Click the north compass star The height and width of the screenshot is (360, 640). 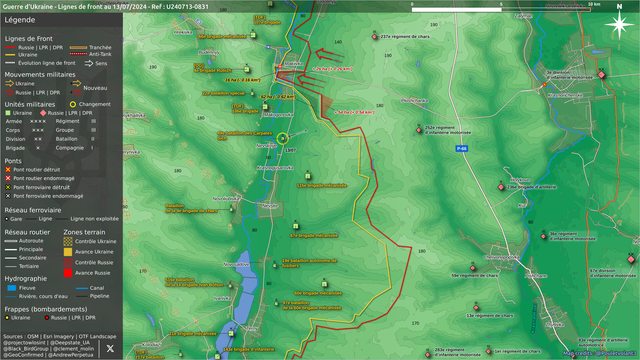click(x=619, y=24)
